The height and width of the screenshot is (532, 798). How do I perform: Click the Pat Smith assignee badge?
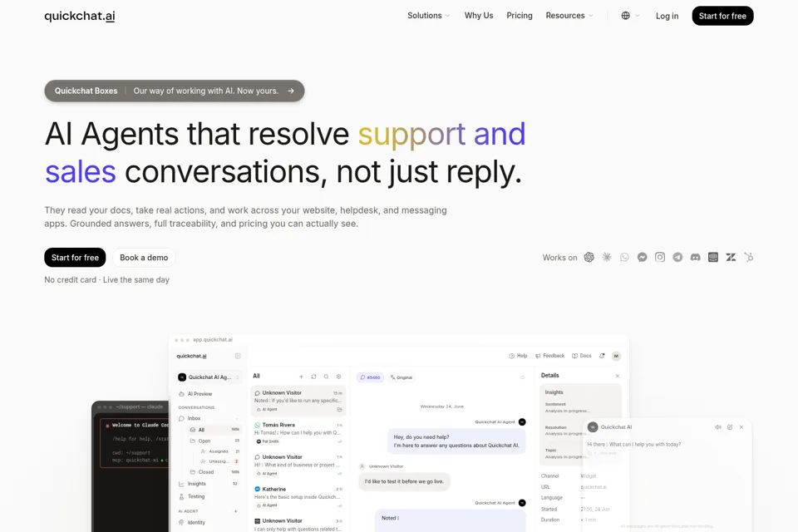click(267, 441)
